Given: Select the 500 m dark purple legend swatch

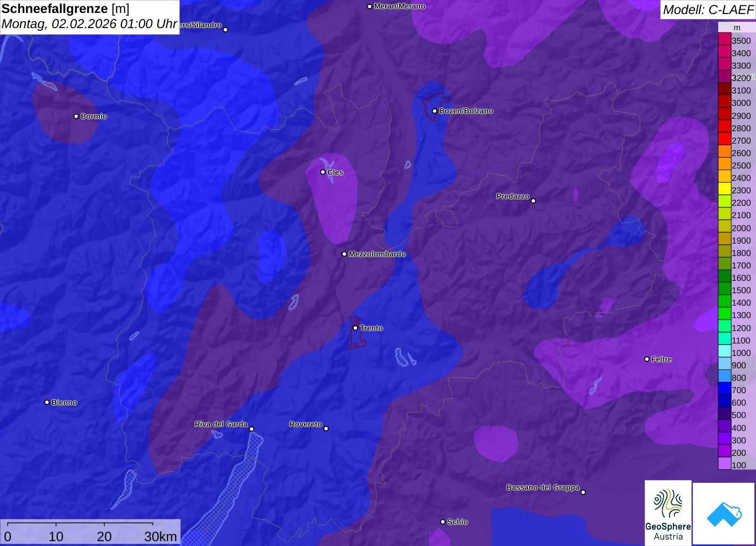Looking at the screenshot, I should [x=724, y=414].
